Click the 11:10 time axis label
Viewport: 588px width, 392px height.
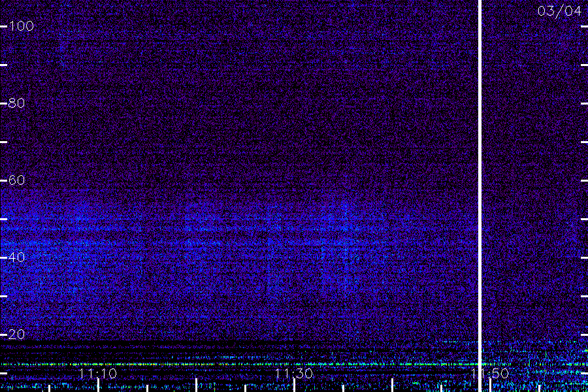click(x=98, y=374)
